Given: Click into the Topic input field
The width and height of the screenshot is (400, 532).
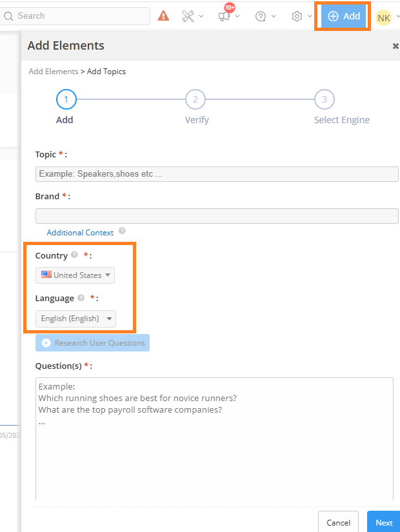Looking at the screenshot, I should pyautogui.click(x=217, y=174).
